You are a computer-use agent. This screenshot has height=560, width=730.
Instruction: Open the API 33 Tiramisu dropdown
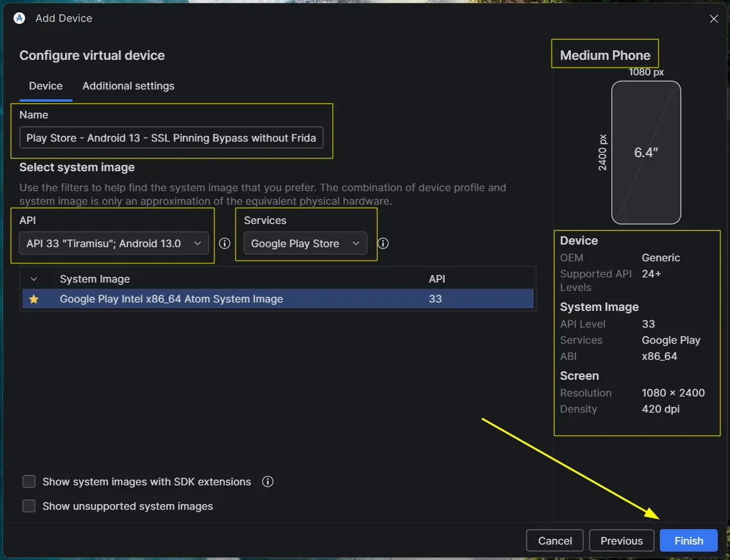tap(113, 243)
